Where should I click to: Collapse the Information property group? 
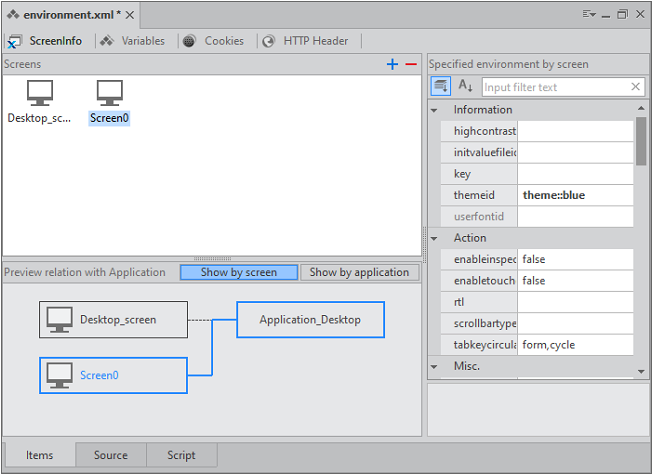point(435,110)
